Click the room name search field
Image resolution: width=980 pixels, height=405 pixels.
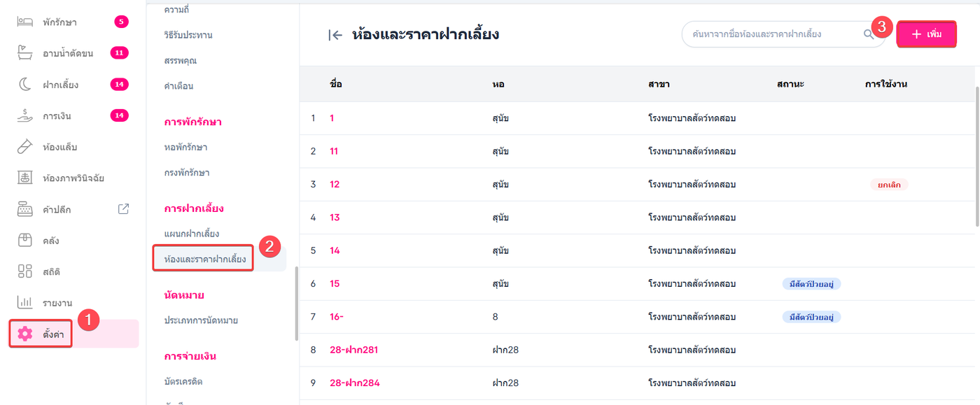tap(770, 34)
